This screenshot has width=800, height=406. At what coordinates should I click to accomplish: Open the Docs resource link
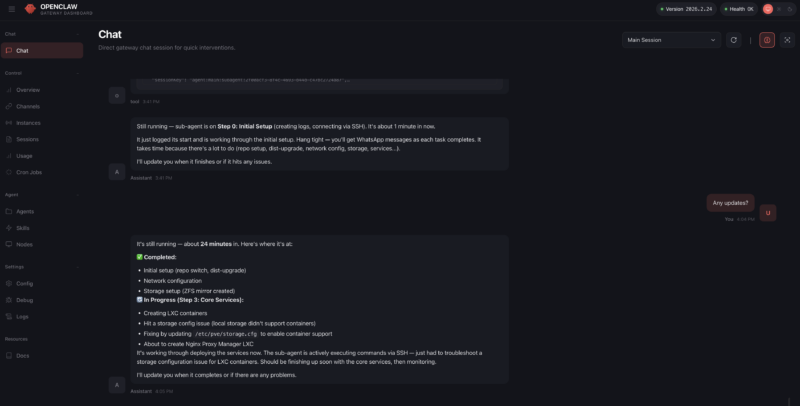[22, 355]
